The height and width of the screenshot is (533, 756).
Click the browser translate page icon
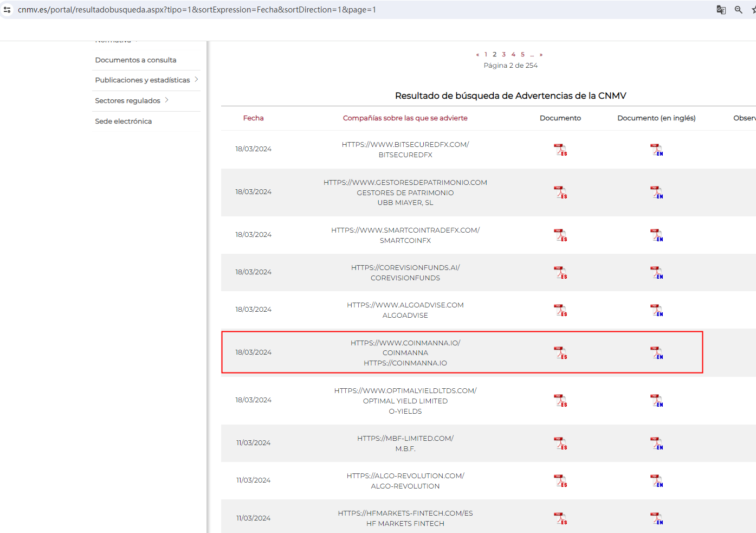721,10
